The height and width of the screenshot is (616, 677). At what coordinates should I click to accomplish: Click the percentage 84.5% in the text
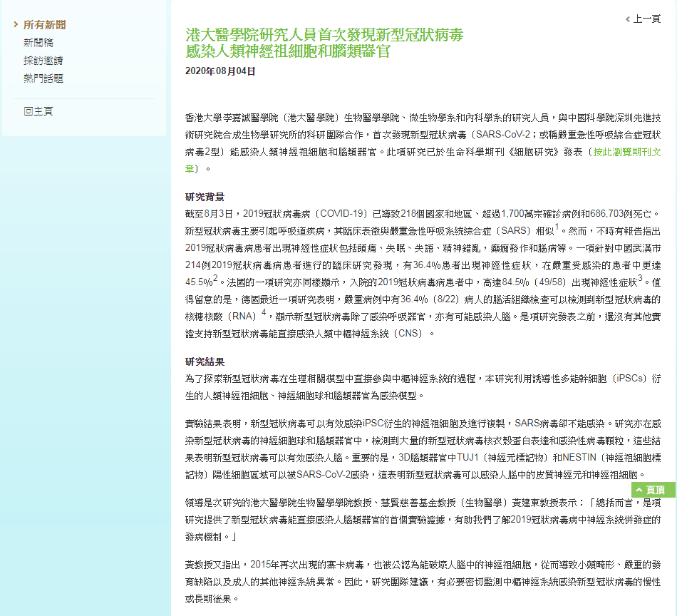coord(515,282)
